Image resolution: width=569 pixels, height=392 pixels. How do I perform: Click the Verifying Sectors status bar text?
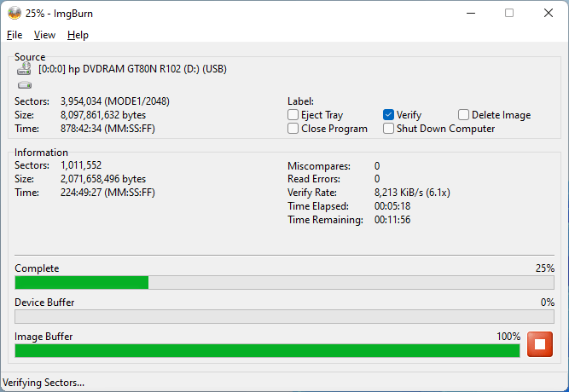pos(44,383)
